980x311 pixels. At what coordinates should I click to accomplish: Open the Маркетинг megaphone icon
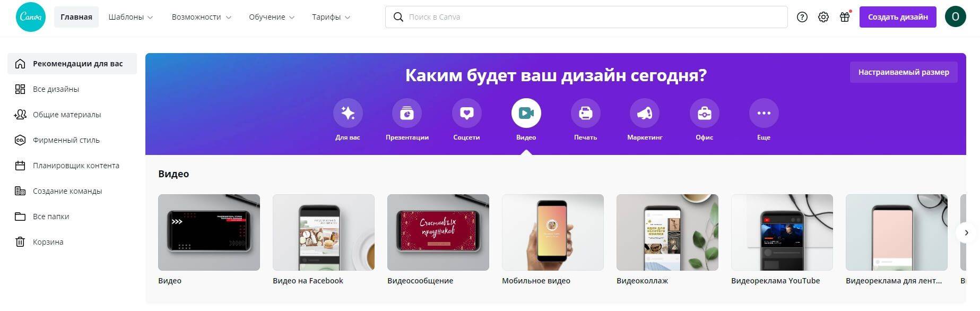point(645,113)
